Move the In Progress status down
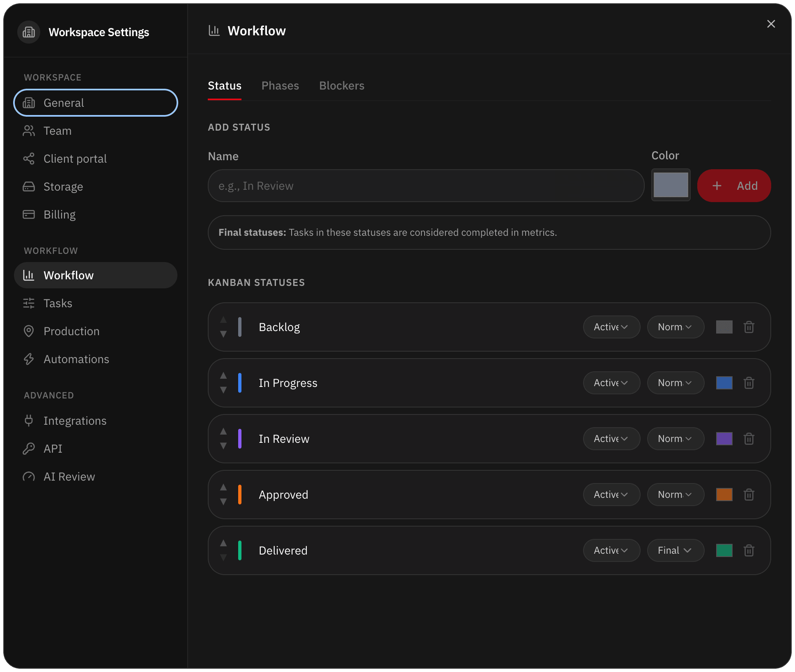795x672 pixels. tap(223, 390)
